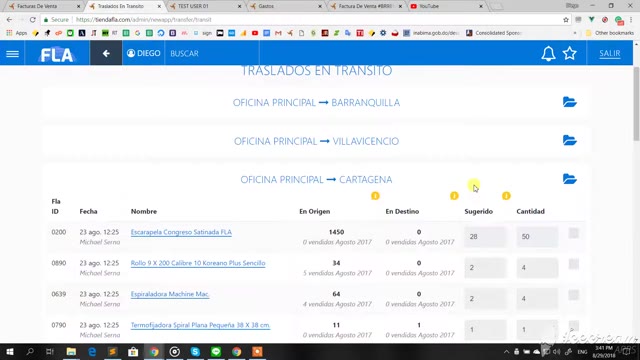
Task: Open Skype from the taskbar
Action: (195, 351)
